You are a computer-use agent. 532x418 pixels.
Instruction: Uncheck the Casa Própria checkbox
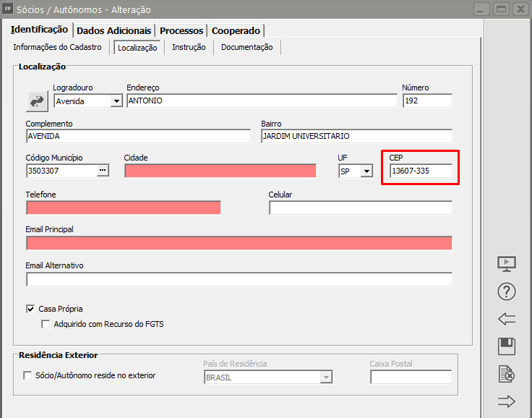point(30,309)
